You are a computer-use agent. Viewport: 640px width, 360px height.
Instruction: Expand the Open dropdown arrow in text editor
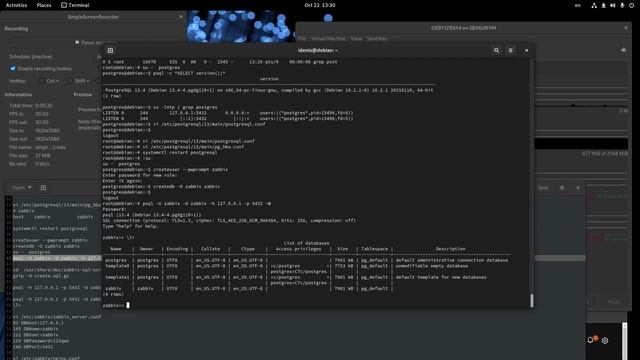(30, 188)
